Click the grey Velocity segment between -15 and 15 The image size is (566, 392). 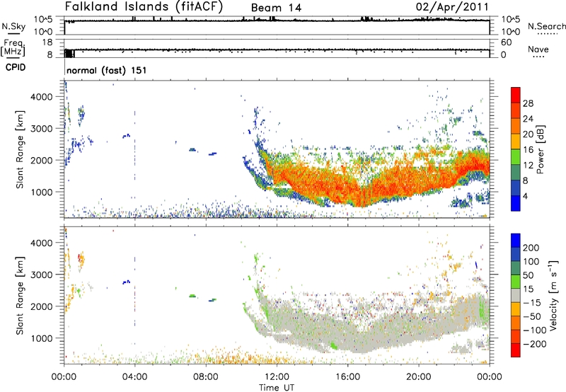click(516, 296)
